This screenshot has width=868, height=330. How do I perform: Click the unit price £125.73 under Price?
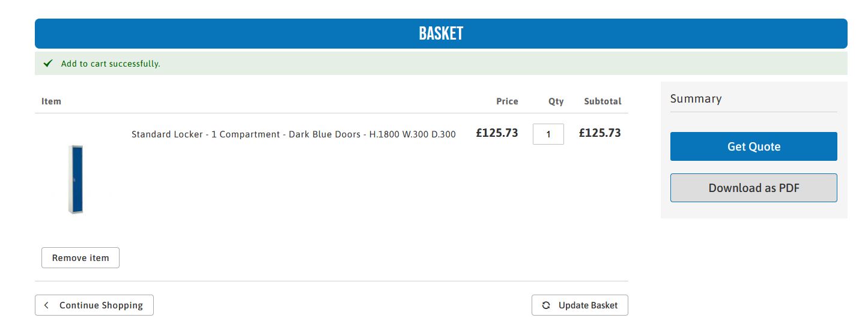[497, 133]
